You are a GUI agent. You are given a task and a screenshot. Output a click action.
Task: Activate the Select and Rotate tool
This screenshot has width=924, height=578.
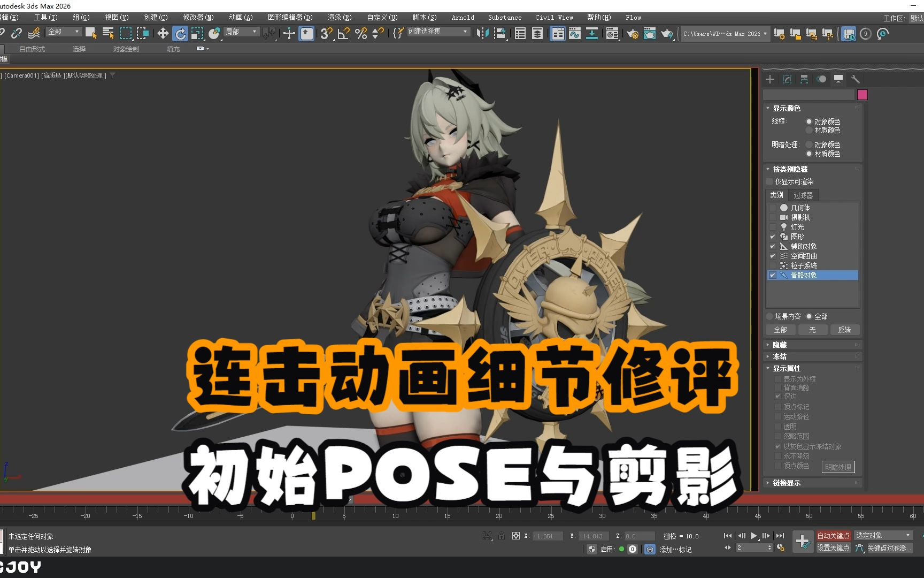click(181, 34)
